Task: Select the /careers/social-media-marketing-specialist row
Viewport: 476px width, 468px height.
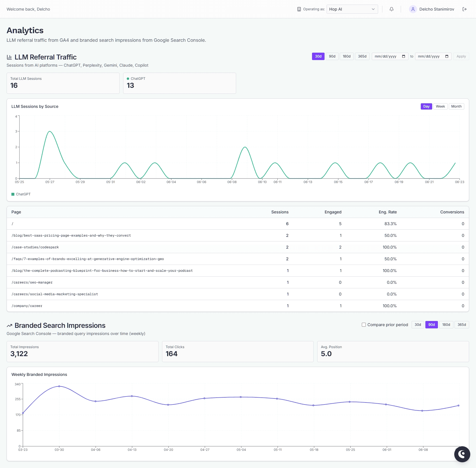Action: pyautogui.click(x=238, y=294)
